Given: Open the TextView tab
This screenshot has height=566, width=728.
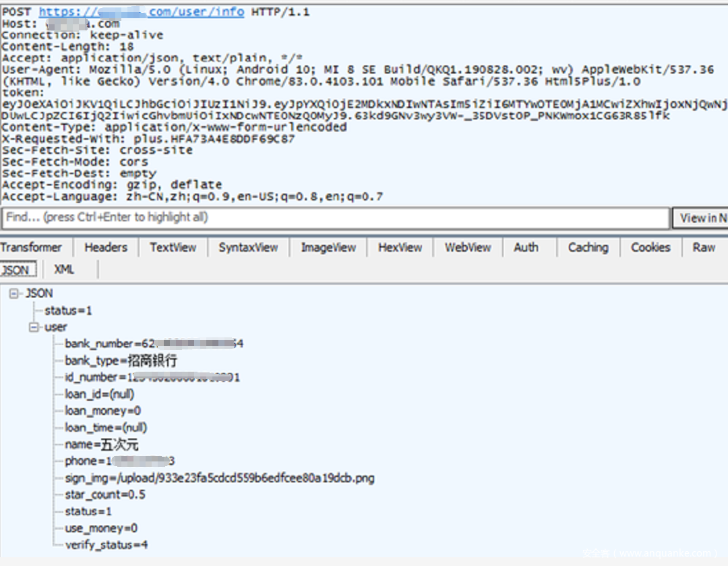Looking at the screenshot, I should click(173, 248).
